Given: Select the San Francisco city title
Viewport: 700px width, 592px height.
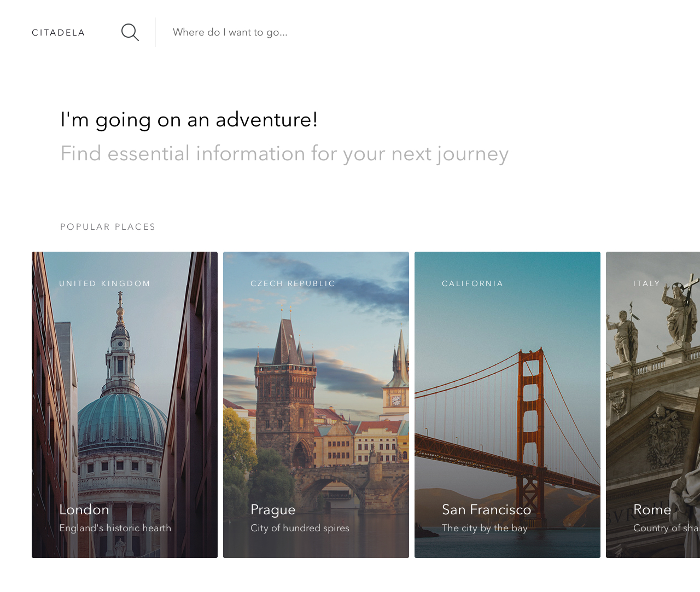Looking at the screenshot, I should [486, 509].
